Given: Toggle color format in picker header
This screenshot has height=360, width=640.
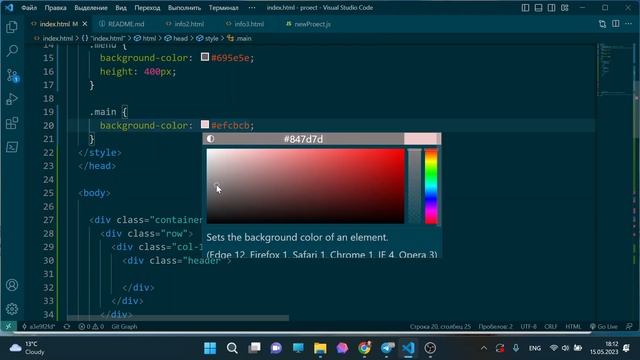Looking at the screenshot, I should [211, 139].
